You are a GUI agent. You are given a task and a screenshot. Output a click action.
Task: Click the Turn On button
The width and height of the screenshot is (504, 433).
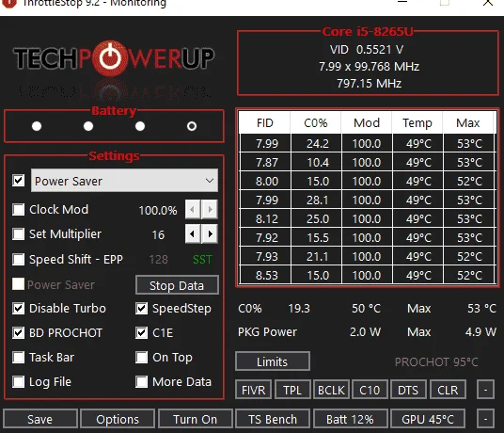tap(195, 419)
